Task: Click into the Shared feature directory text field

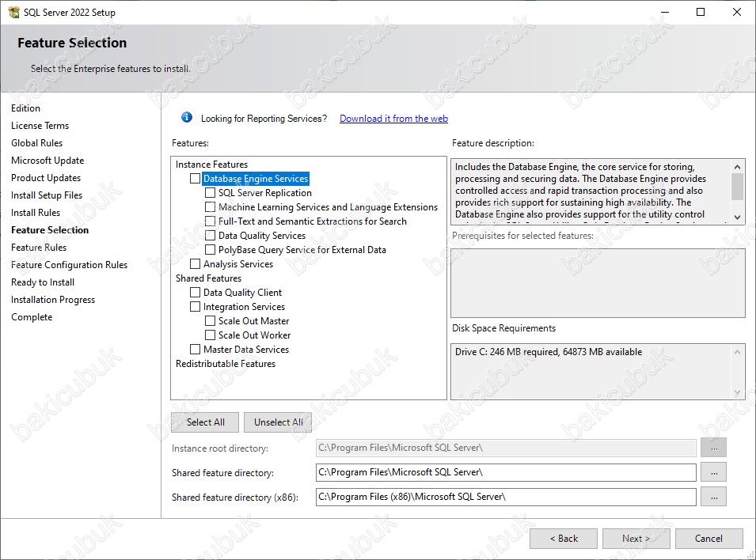Action: pyautogui.click(x=506, y=472)
